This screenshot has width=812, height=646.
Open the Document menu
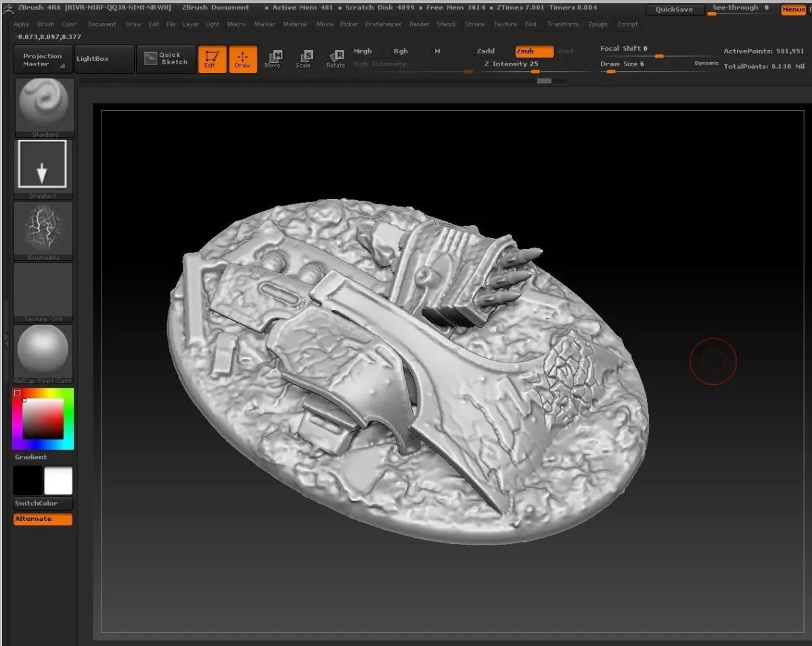tap(102, 24)
